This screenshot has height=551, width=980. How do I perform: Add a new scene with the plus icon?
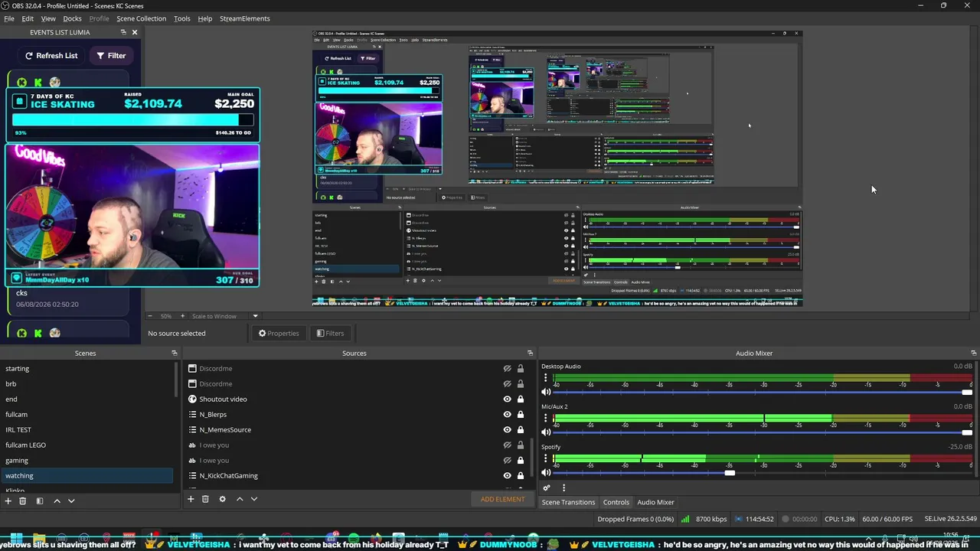click(8, 500)
